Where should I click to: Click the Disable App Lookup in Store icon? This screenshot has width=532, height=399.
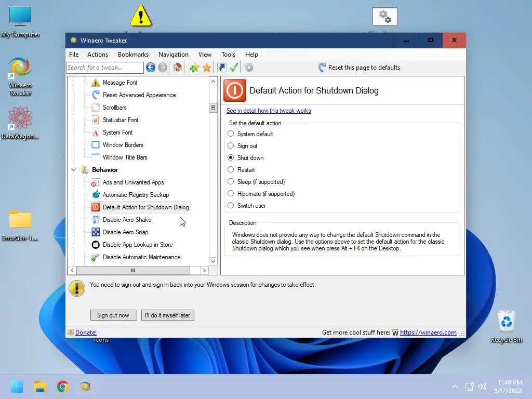point(96,245)
